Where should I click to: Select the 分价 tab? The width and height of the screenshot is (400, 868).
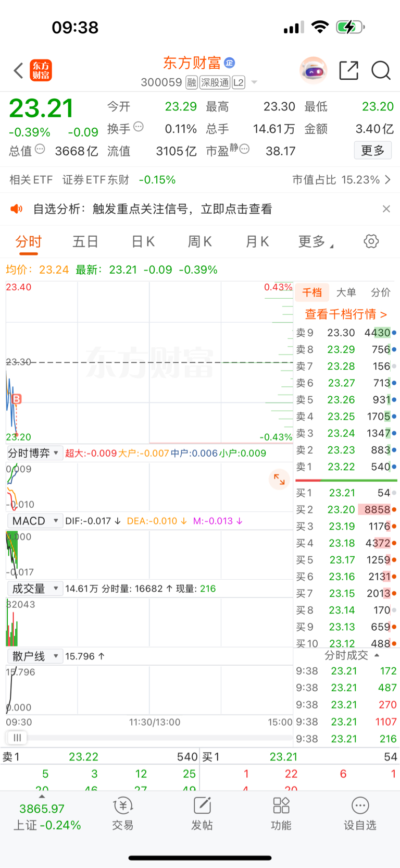point(380,292)
